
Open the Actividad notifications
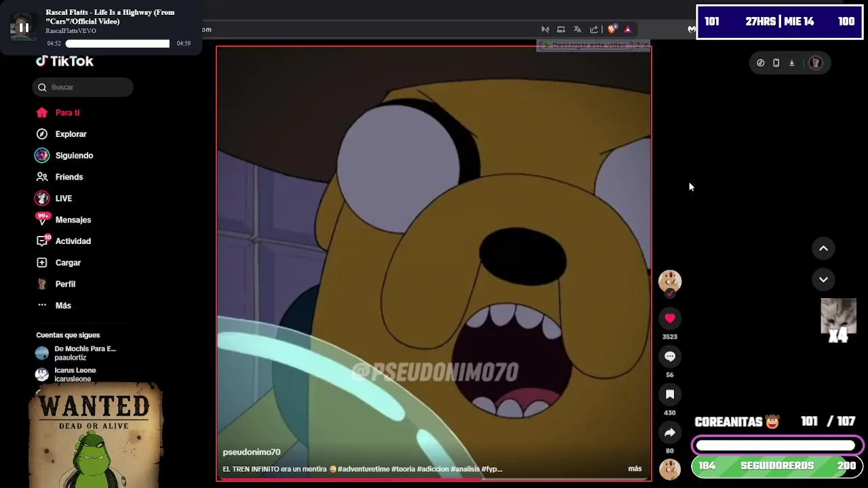pos(73,241)
